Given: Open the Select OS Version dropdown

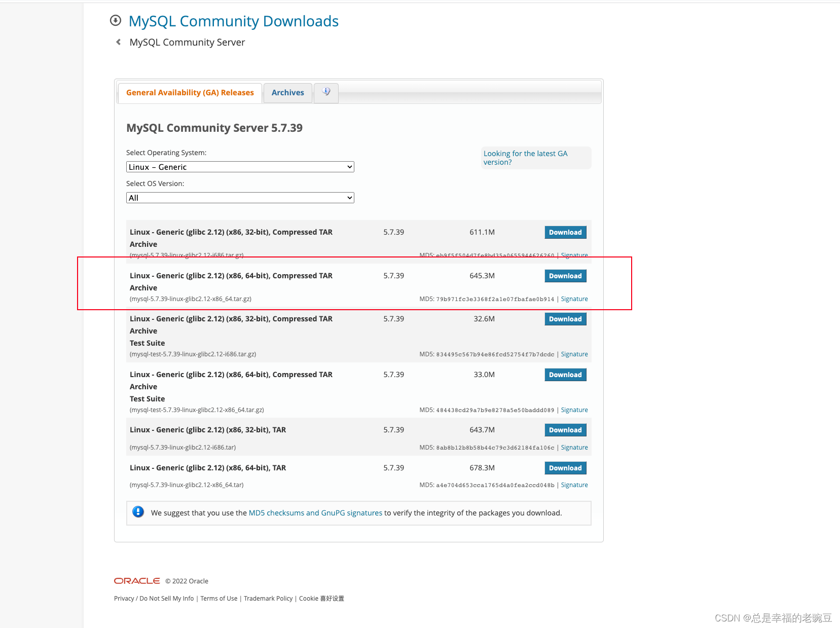Looking at the screenshot, I should (240, 198).
